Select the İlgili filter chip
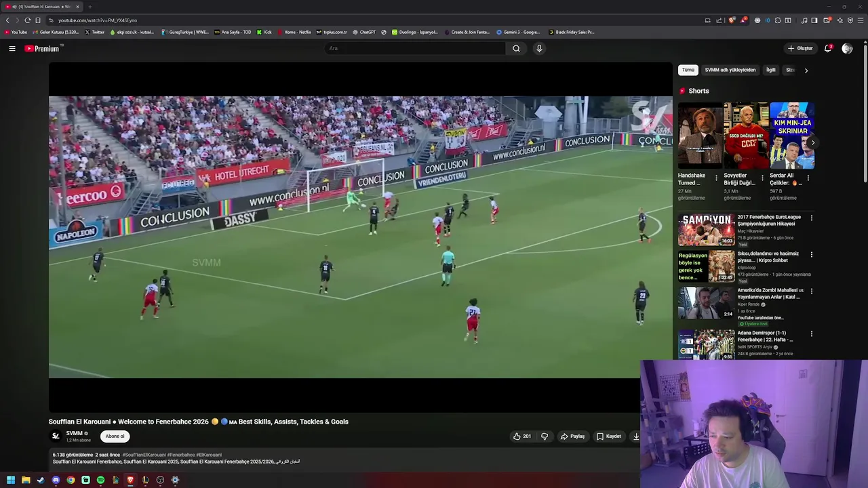 click(x=770, y=70)
